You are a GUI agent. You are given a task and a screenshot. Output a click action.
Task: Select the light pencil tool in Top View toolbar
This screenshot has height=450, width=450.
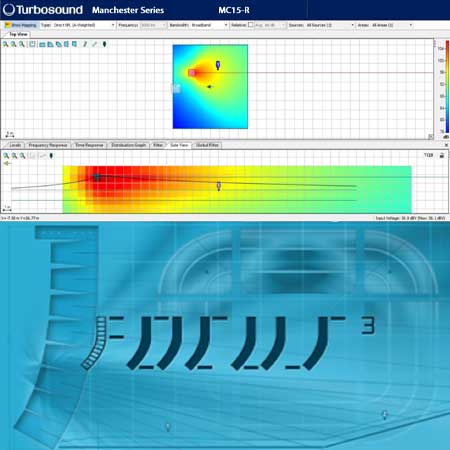[x=95, y=44]
